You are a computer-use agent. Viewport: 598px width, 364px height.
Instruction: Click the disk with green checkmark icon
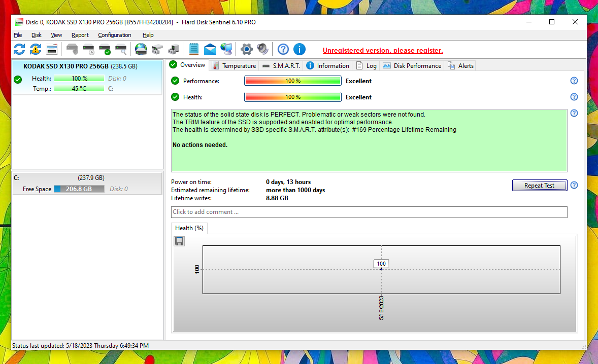[x=105, y=49]
